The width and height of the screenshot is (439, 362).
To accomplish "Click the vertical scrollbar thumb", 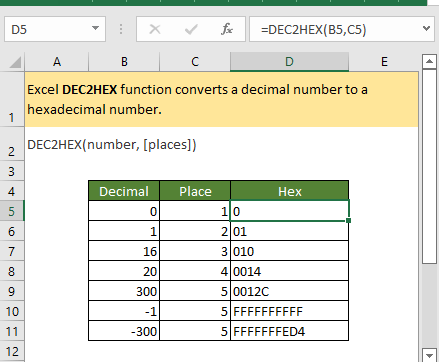I will coord(429,167).
